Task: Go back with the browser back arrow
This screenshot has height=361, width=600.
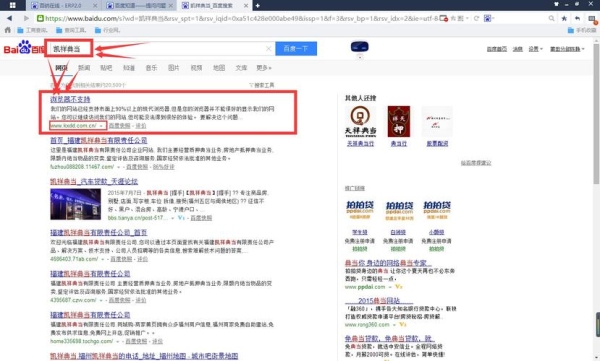Action: coord(9,18)
